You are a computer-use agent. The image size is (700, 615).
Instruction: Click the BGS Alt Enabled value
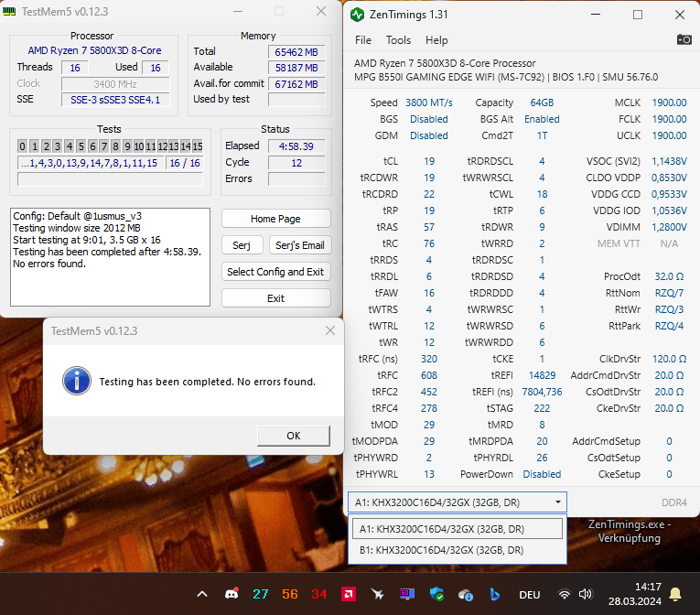pos(542,119)
